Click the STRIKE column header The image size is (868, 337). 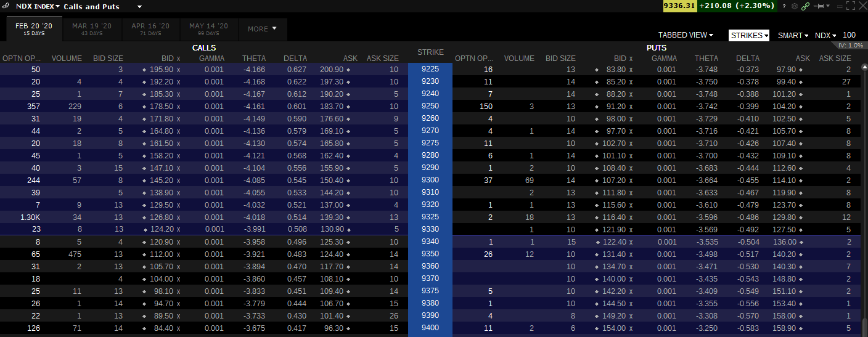430,52
